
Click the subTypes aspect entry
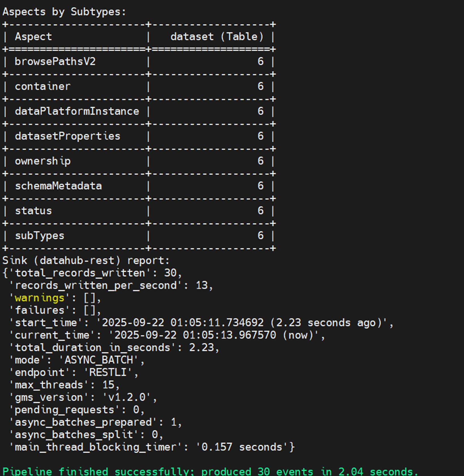[40, 235]
